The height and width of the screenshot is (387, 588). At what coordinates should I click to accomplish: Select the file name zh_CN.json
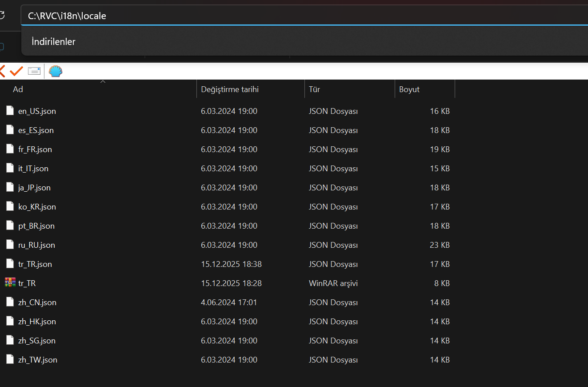click(37, 302)
